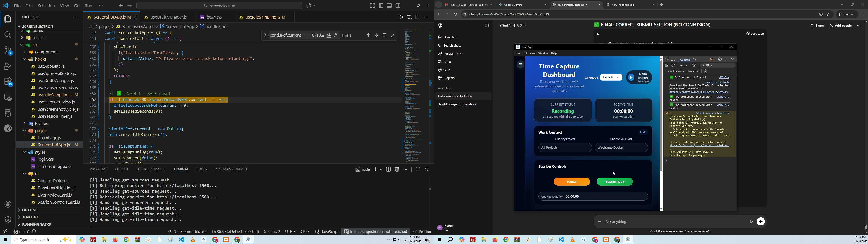
Task: Click the next match arrow in find widget
Action: coord(377,35)
